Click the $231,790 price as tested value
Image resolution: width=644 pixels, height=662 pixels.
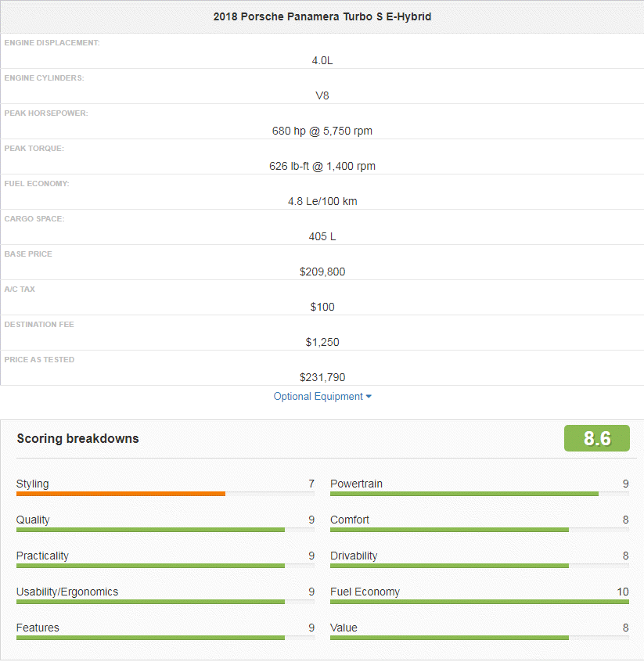(322, 377)
